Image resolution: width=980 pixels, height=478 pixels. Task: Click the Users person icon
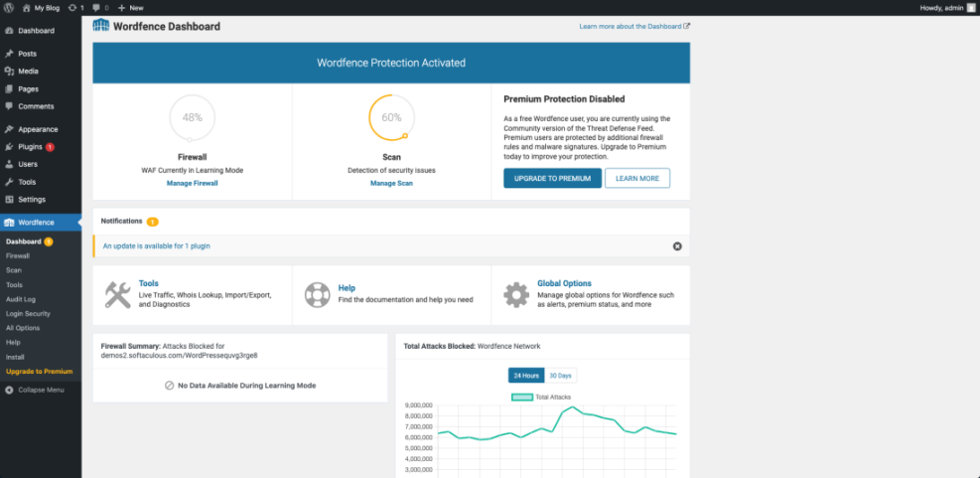9,165
